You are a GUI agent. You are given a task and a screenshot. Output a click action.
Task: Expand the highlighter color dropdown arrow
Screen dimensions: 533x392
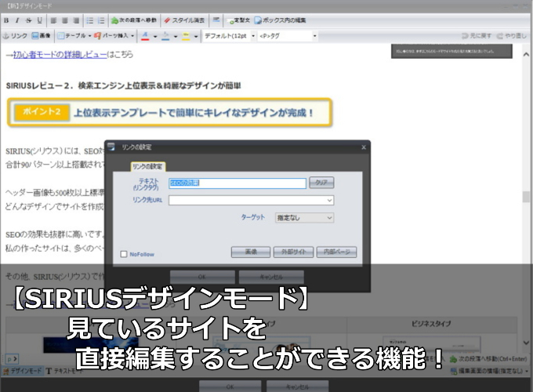tap(176, 36)
